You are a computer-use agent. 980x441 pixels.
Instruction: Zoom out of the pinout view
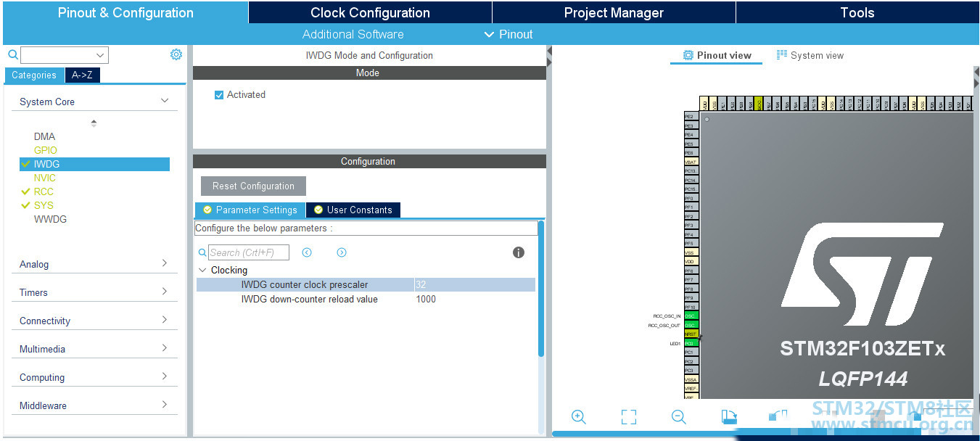[x=678, y=416]
